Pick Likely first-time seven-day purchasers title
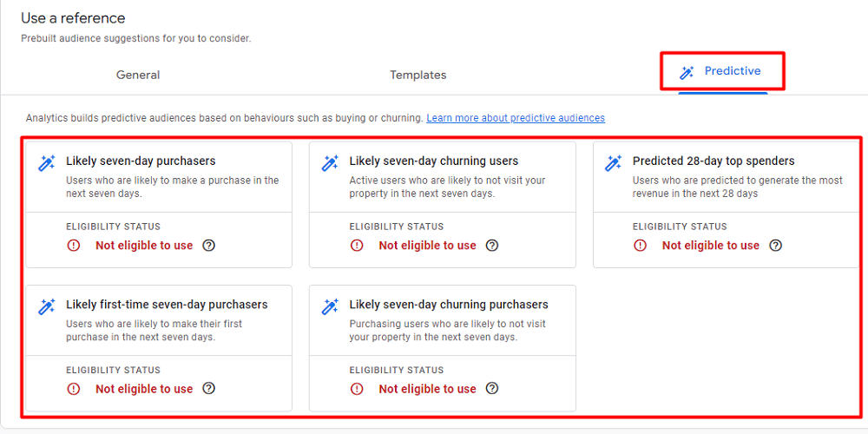 point(167,305)
